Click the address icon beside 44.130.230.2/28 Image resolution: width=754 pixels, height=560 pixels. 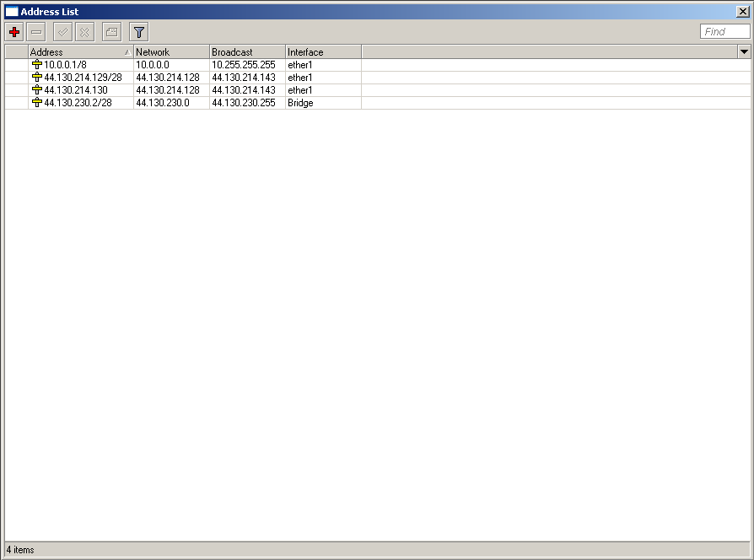pos(37,103)
